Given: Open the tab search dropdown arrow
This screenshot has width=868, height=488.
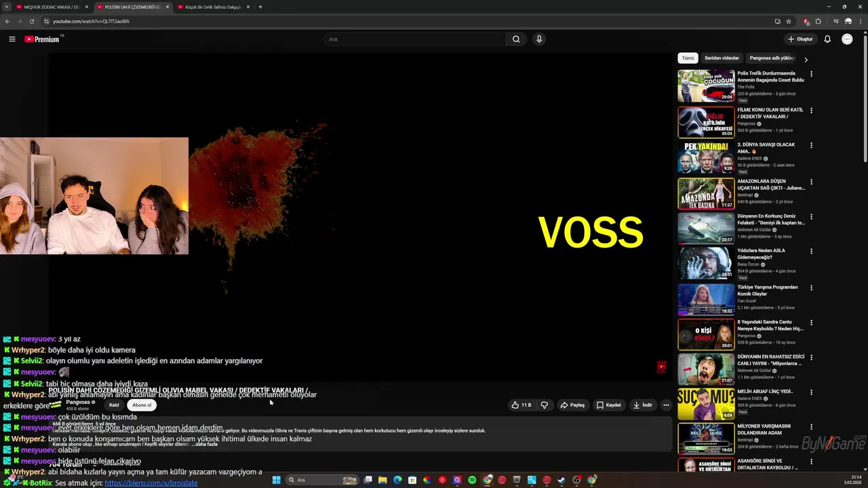Looking at the screenshot, I should tap(6, 7).
